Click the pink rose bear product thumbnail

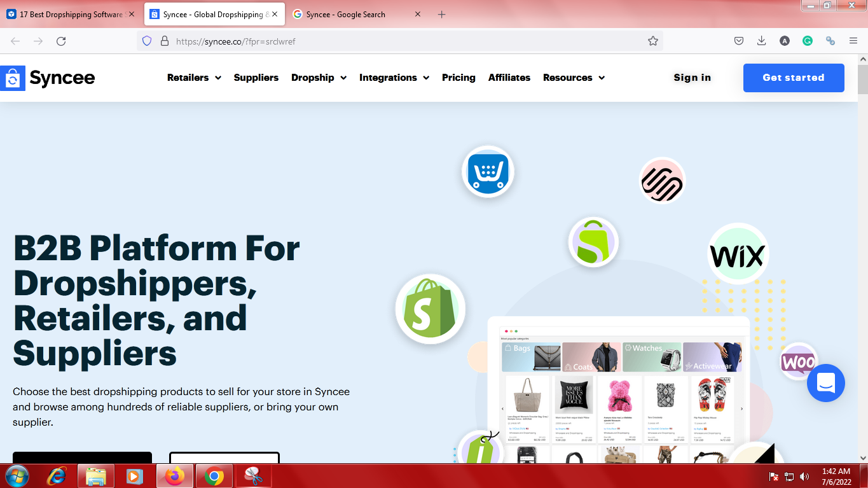pos(619,395)
